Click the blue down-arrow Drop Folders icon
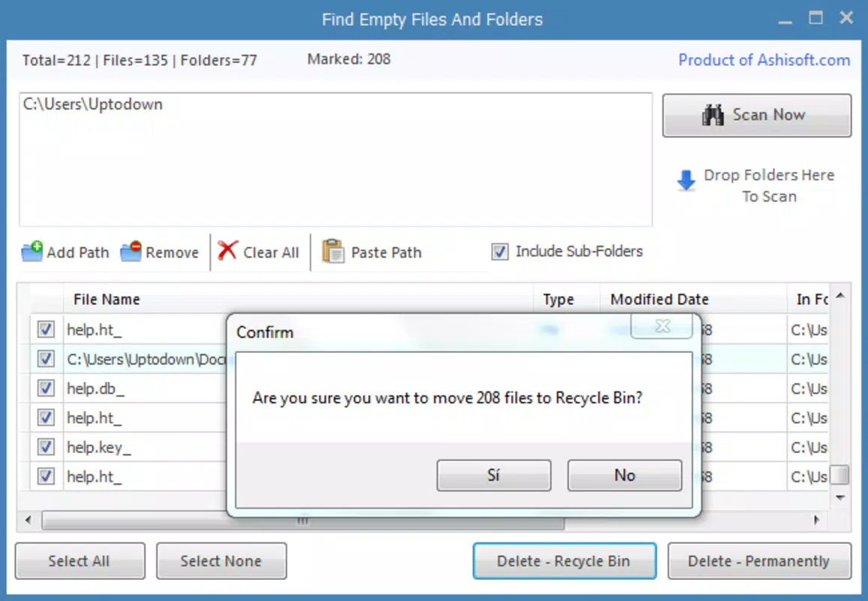 pos(686,180)
